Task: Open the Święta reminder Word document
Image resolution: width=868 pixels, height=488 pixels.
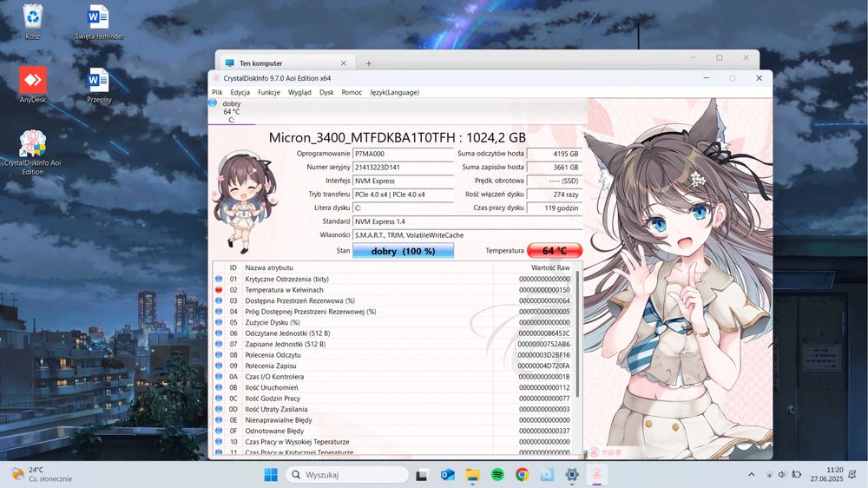Action: (99, 21)
